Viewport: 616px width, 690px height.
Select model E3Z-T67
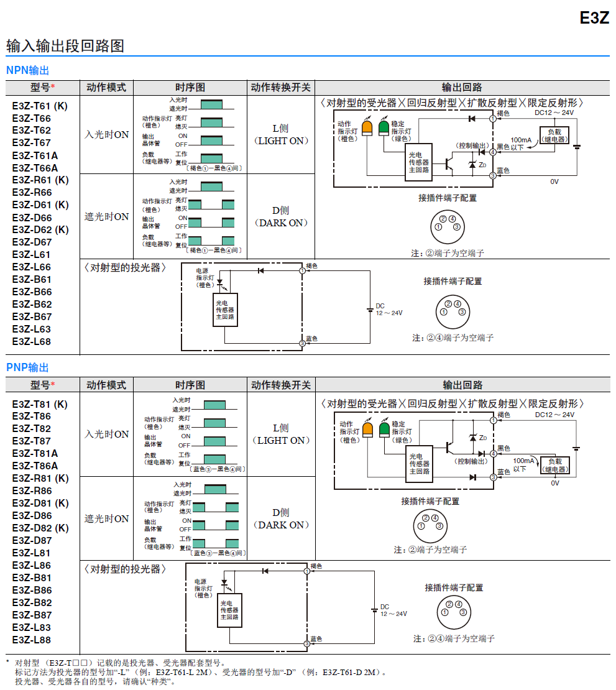point(32,142)
